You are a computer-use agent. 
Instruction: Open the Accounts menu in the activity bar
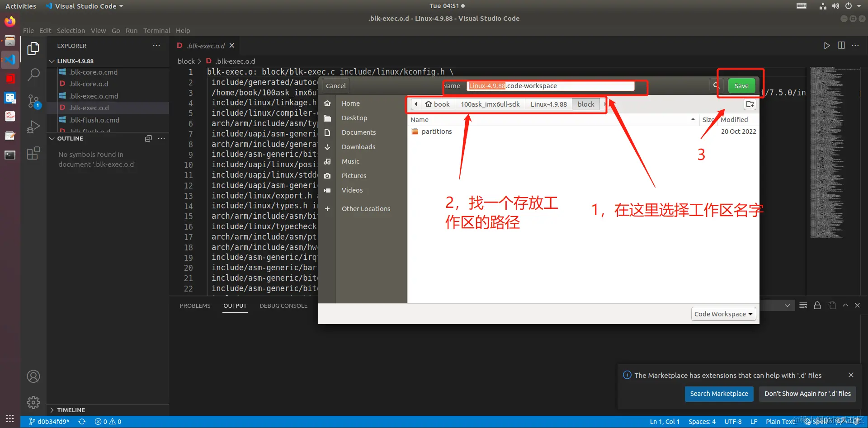(33, 376)
